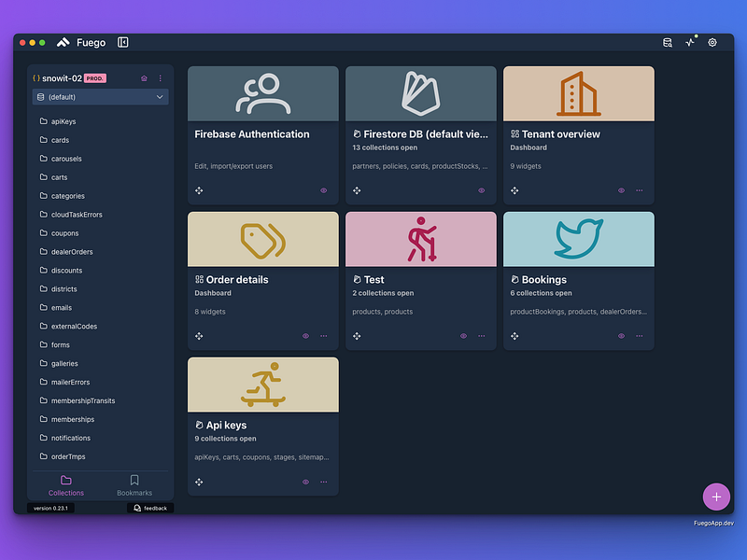Open the more options menu on Test card
This screenshot has width=747, height=560.
pos(482,336)
